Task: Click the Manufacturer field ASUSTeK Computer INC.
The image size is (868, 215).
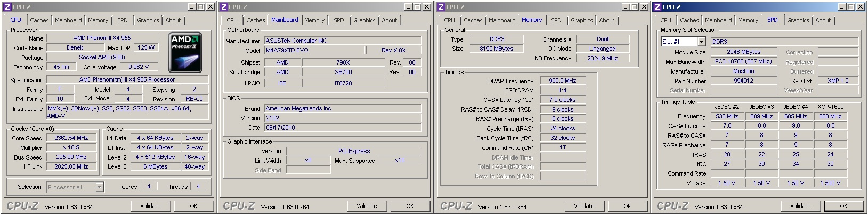Action: click(x=343, y=41)
